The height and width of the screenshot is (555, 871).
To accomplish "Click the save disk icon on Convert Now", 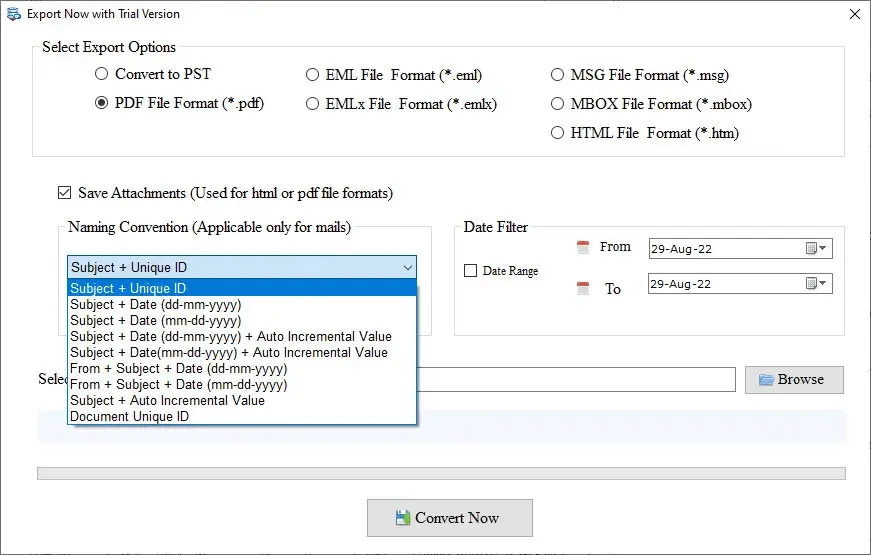I will coord(403,518).
